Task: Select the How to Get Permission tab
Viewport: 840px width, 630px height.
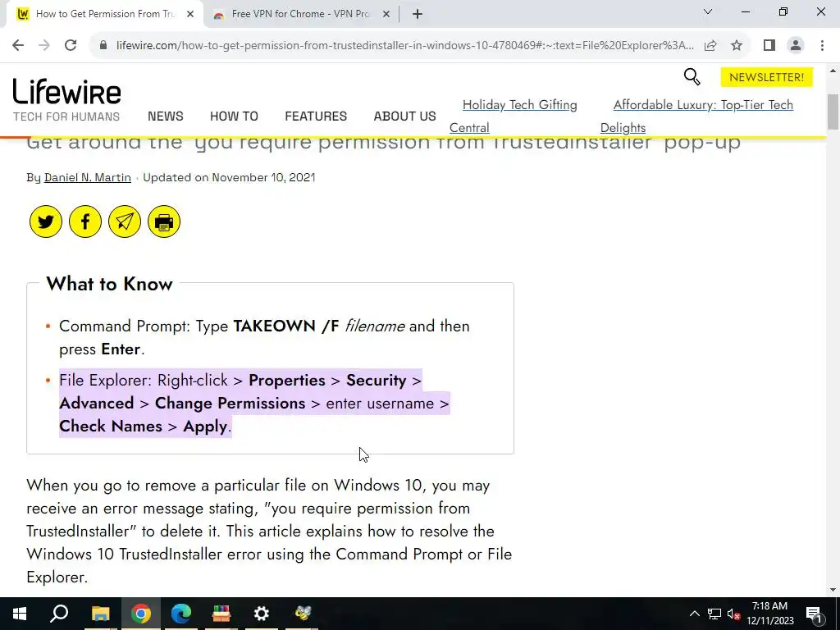Action: pos(105,14)
